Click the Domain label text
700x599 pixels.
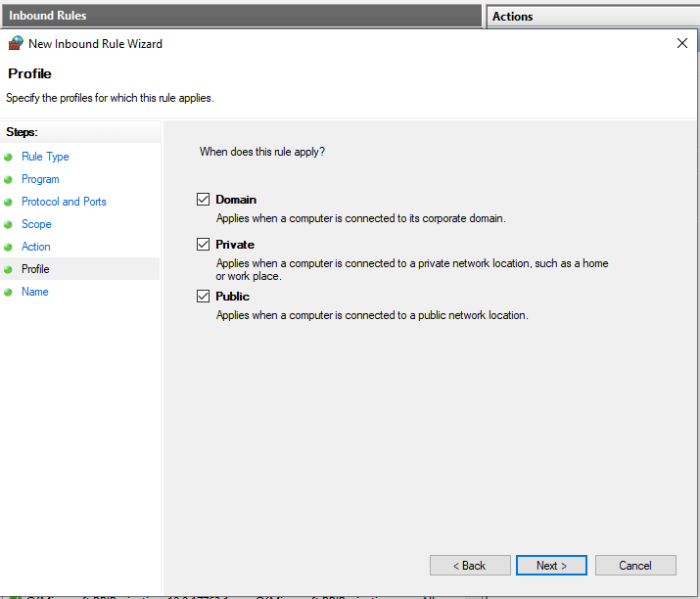pos(236,199)
